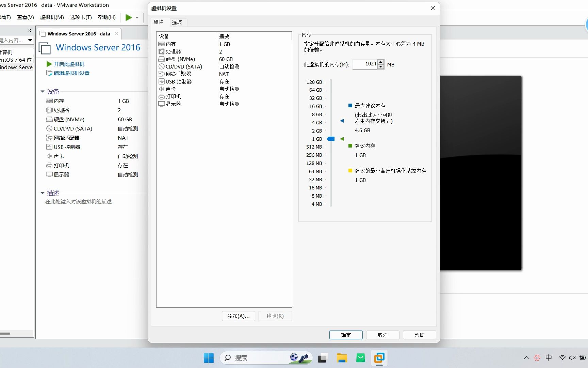This screenshot has height=368, width=588.
Task: Click the 打印机 icon in main window devices
Action: pyautogui.click(x=49, y=165)
